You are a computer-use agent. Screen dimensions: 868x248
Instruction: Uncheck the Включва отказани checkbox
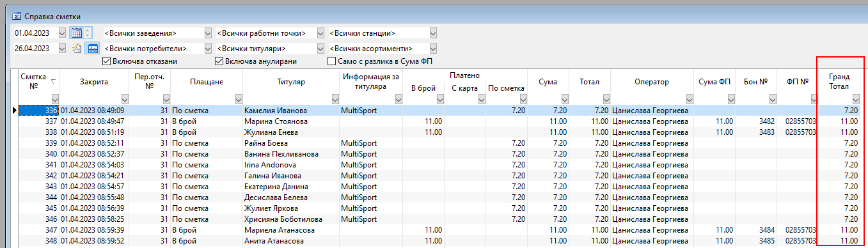(x=107, y=61)
